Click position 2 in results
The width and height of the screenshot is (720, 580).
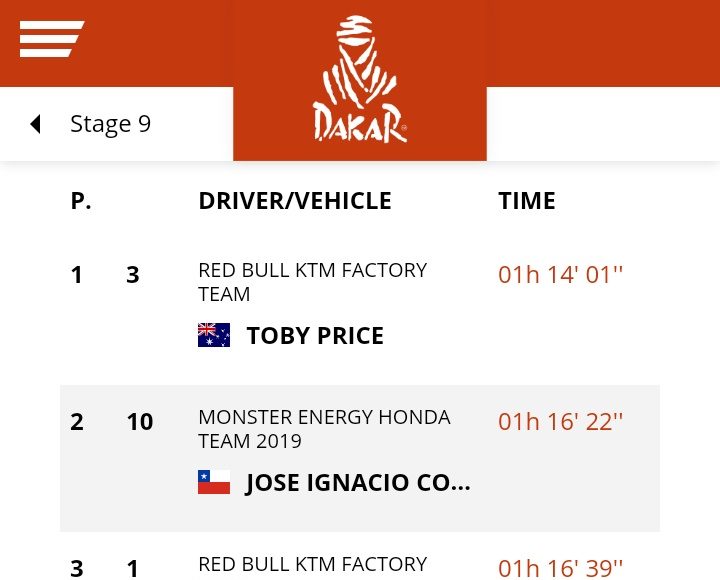(x=77, y=422)
